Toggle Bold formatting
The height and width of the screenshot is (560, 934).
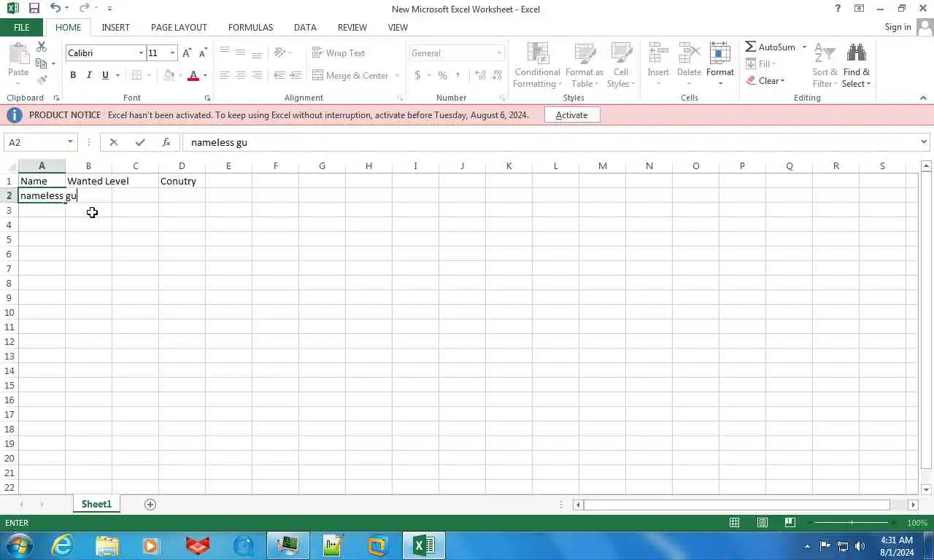(73, 75)
